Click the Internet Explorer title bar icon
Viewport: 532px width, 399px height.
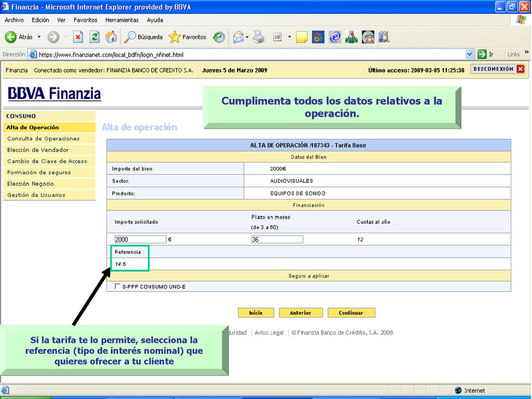click(5, 6)
